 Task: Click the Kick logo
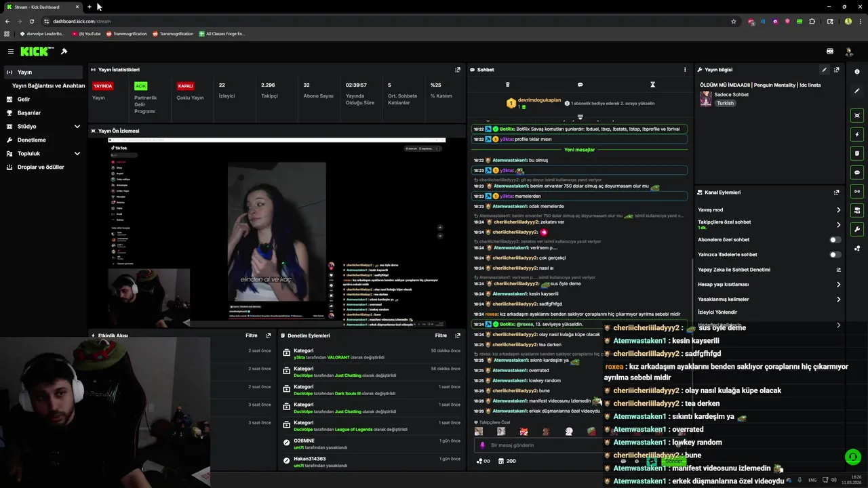tap(34, 52)
